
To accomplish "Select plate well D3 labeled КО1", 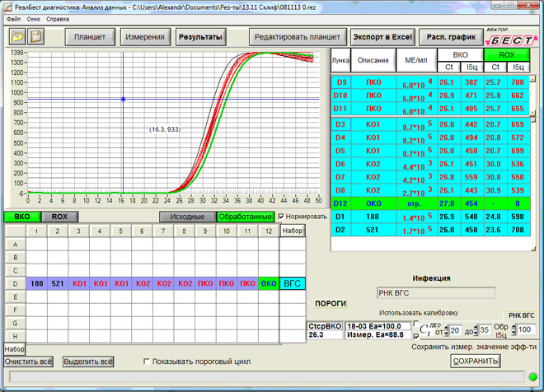I will click(x=79, y=283).
